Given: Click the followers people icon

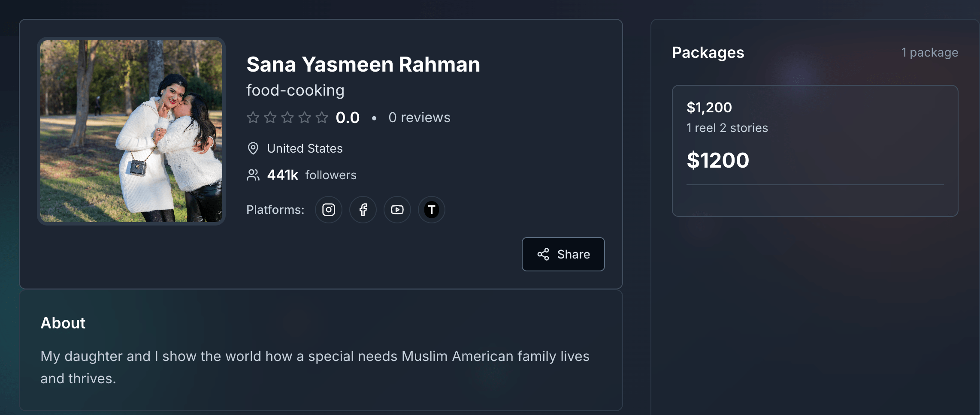Looking at the screenshot, I should click(253, 175).
